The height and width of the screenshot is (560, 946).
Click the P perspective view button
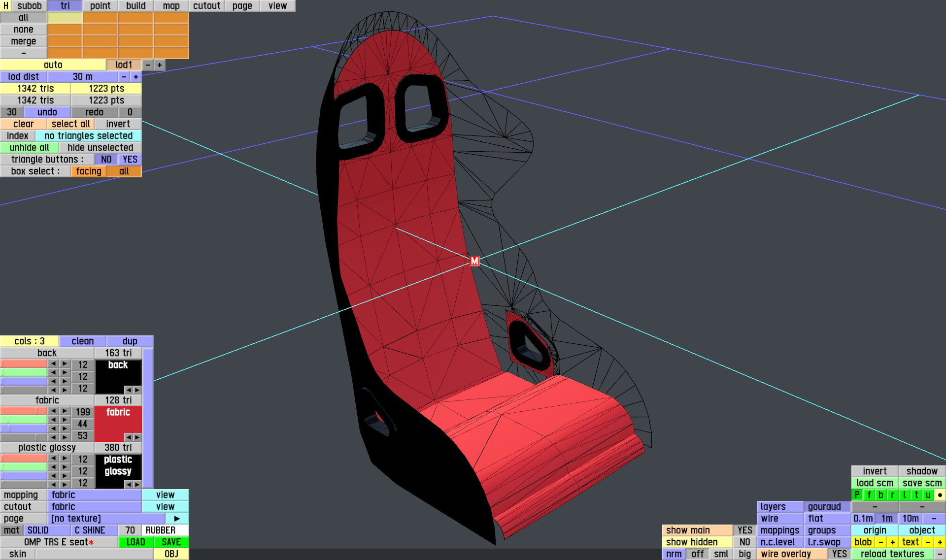(857, 495)
